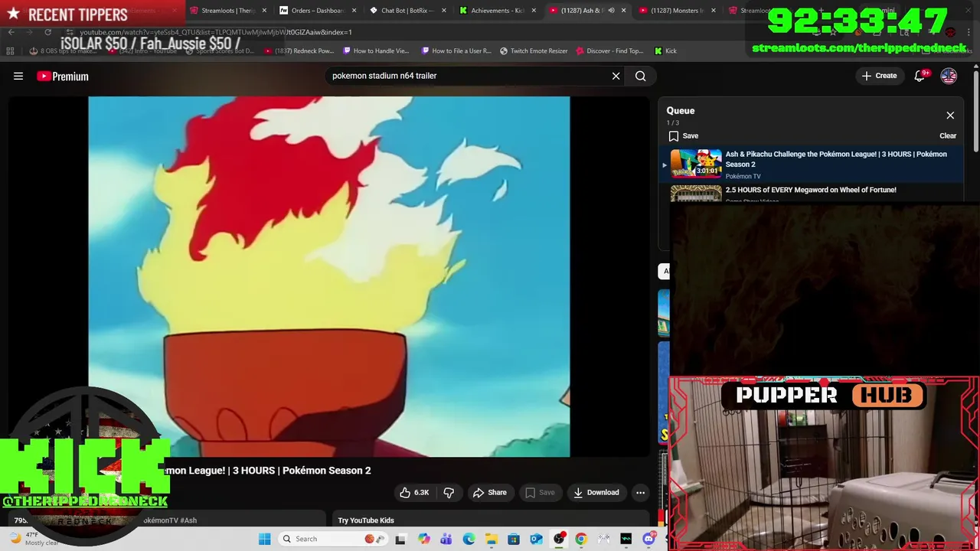Open Redneck Pow... bookmark
Image resolution: width=980 pixels, height=551 pixels.
point(299,51)
